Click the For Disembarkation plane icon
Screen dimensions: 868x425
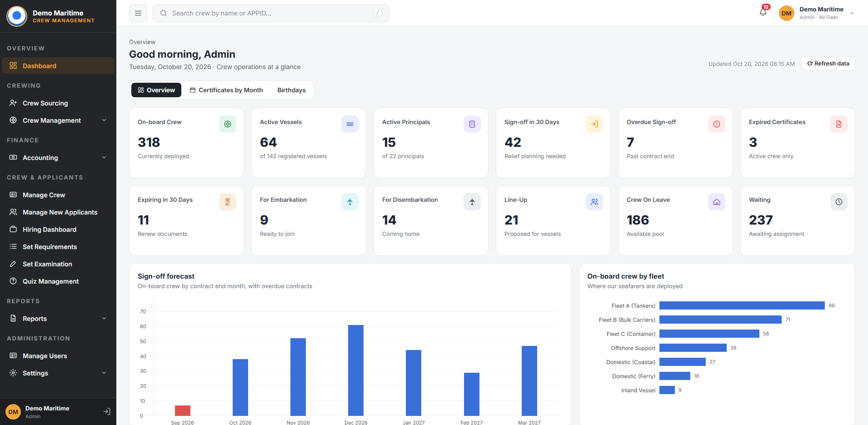click(x=472, y=202)
